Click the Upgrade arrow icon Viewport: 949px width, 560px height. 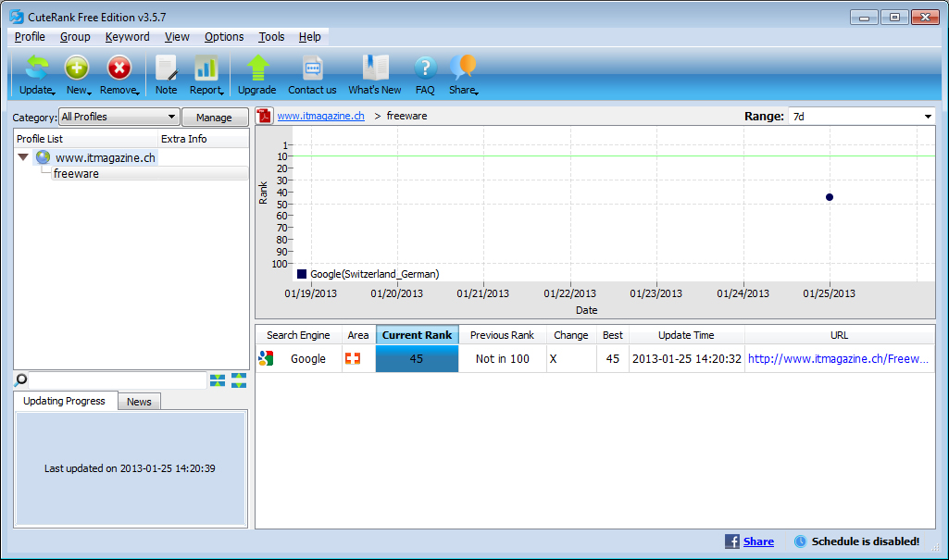click(257, 68)
